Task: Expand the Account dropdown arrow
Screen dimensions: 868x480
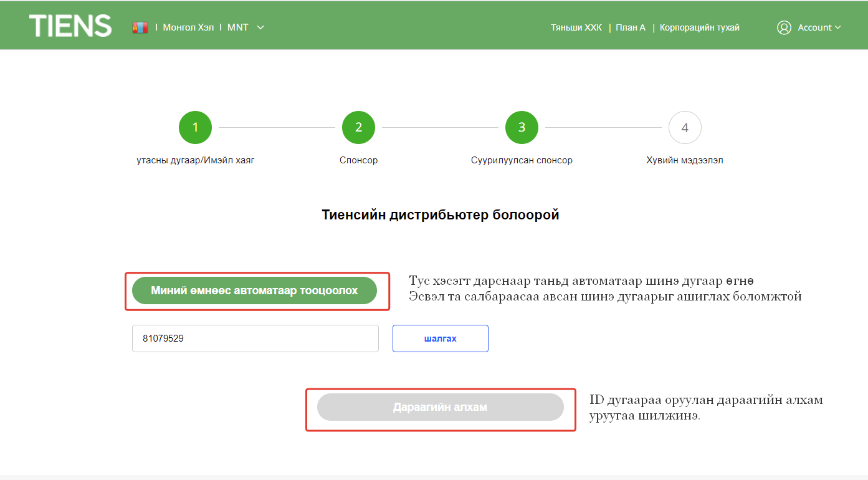Action: [x=837, y=27]
